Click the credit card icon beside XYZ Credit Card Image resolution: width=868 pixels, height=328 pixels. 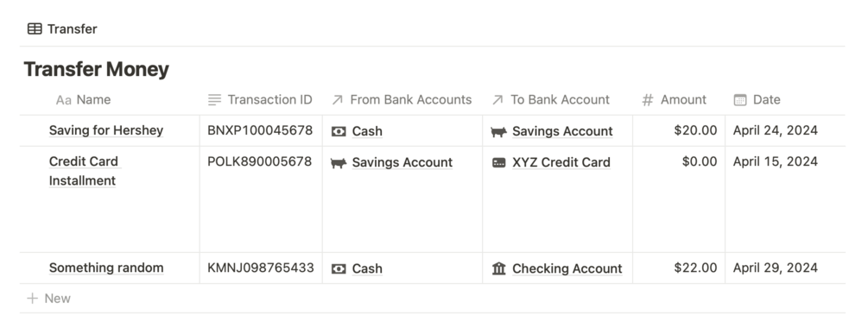pyautogui.click(x=498, y=162)
